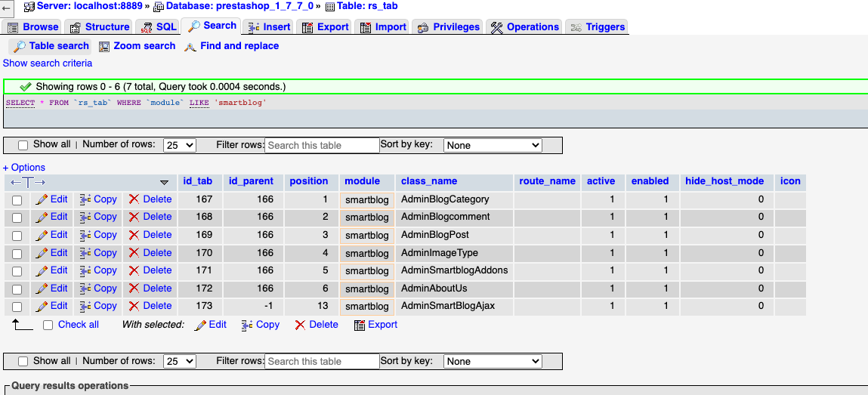868x395 pixels.
Task: Sort by the class_name column header
Action: (x=429, y=181)
